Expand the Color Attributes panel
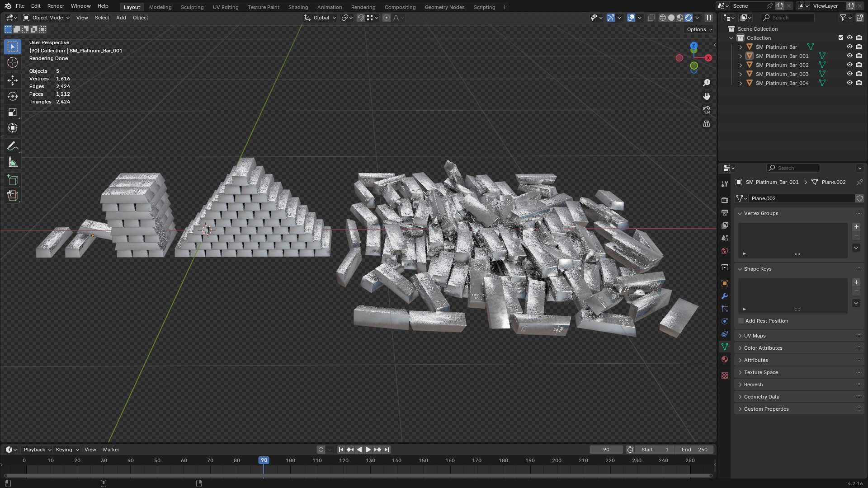 (x=799, y=348)
